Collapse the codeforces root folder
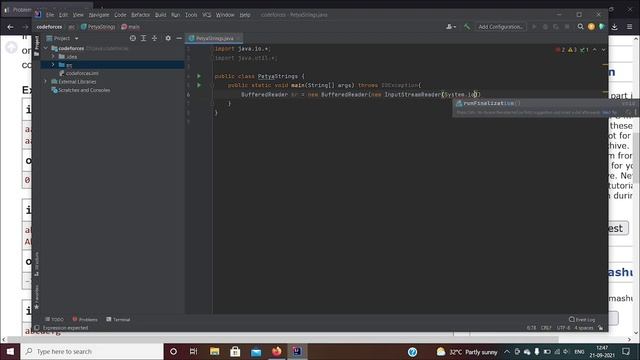640x360 pixels. click(x=46, y=48)
